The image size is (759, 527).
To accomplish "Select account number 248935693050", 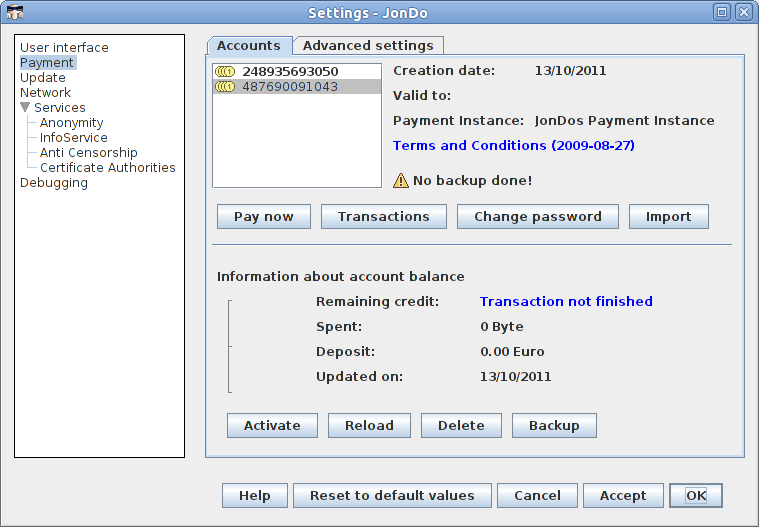I will [x=297, y=72].
